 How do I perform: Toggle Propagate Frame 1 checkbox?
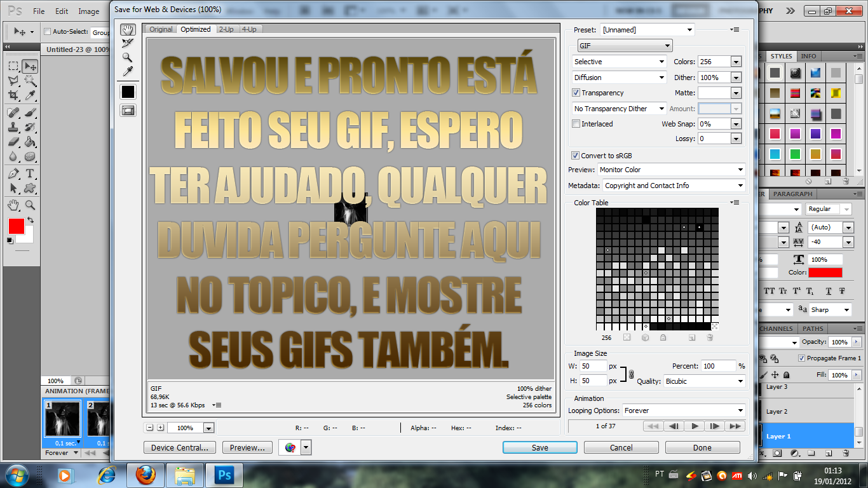click(x=801, y=358)
